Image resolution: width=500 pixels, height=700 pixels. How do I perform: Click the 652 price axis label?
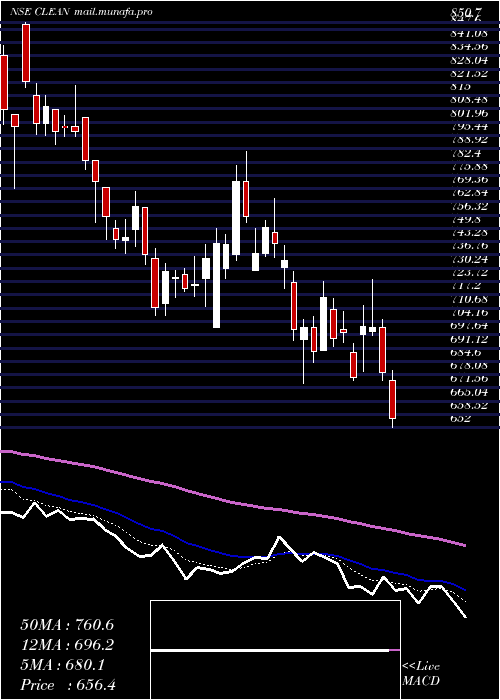click(x=460, y=418)
